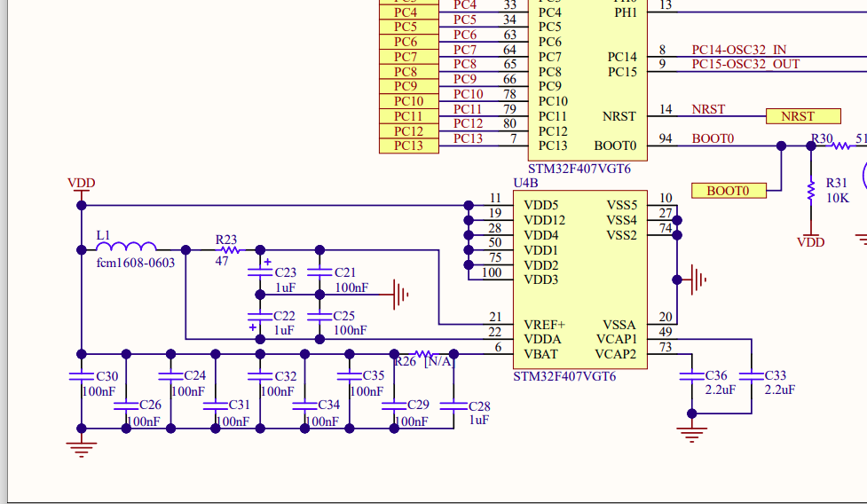Viewport: 867px width, 504px height.
Task: Click the VBAT pin name
Action: point(540,354)
